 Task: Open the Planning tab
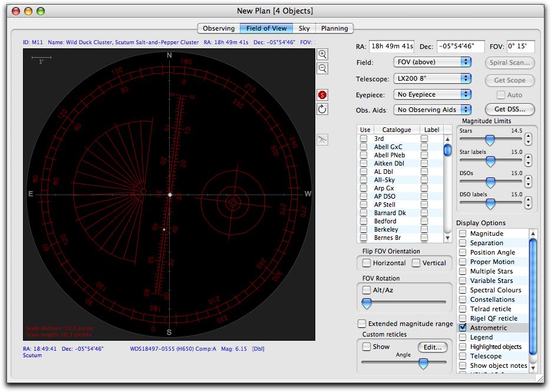(x=334, y=28)
